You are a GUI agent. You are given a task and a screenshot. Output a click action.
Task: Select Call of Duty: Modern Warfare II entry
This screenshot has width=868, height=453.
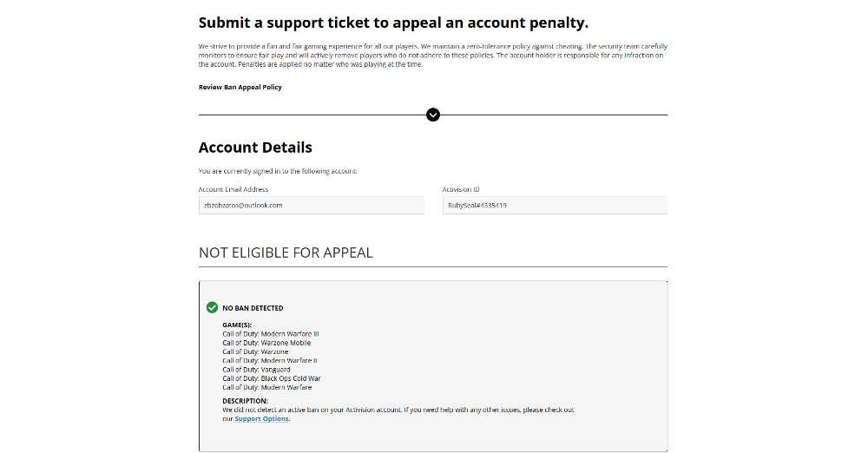pos(270,360)
